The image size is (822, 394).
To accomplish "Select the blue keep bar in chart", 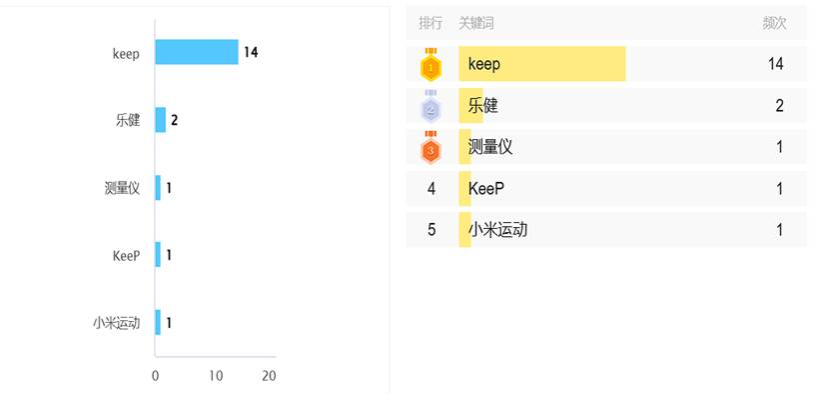I will pos(197,52).
